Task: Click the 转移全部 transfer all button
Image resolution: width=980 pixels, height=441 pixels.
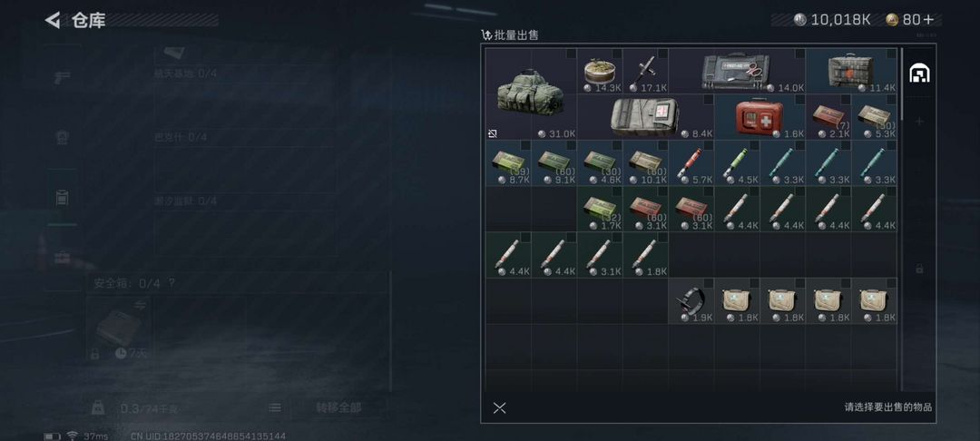Action: (338, 408)
